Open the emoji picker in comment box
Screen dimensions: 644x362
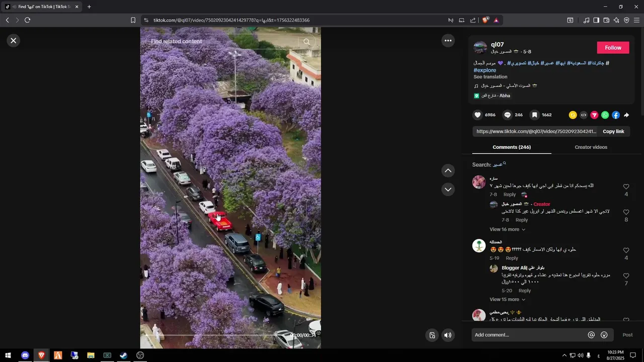pos(604,335)
